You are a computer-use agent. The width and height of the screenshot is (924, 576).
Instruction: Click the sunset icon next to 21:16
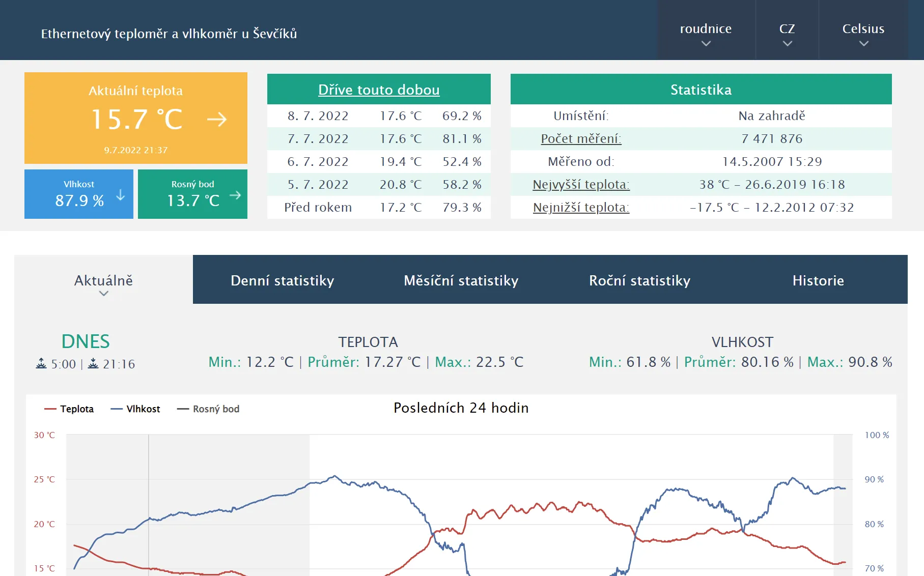[94, 364]
